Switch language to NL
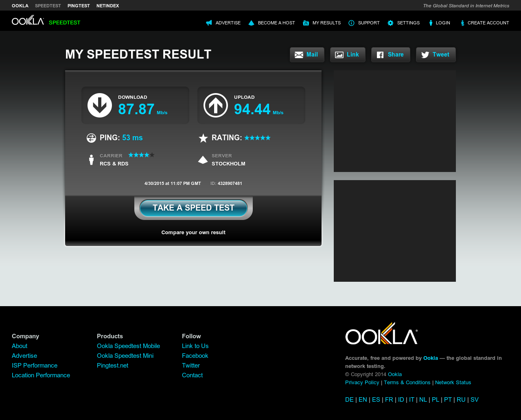This screenshot has width=521, height=420. pos(423,400)
